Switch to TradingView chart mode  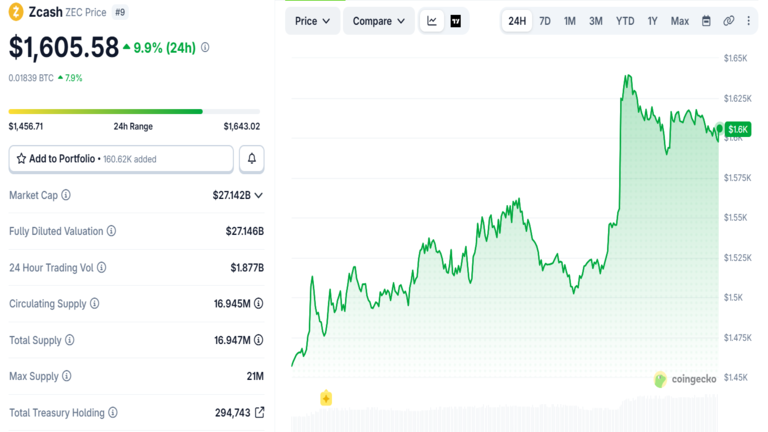coord(456,21)
